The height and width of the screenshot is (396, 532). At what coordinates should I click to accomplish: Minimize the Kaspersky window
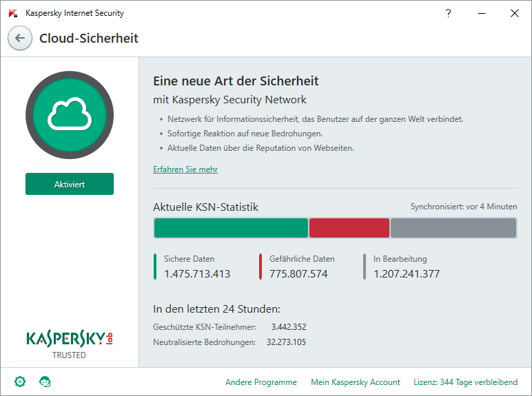click(x=482, y=13)
